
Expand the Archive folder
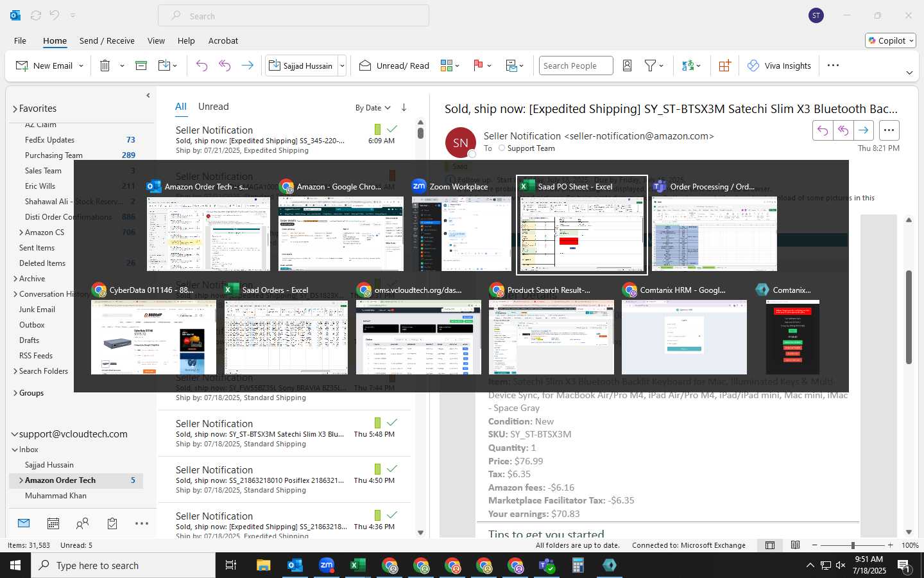(15, 279)
